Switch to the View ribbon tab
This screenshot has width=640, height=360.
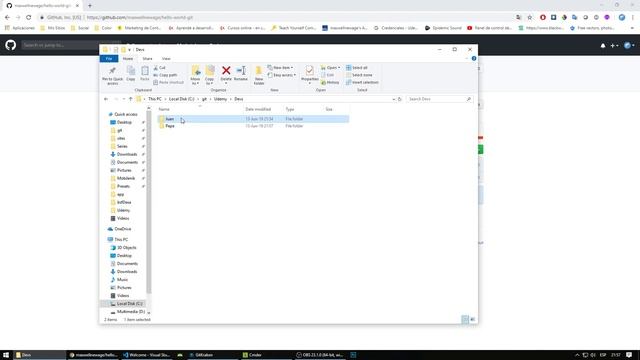point(166,59)
